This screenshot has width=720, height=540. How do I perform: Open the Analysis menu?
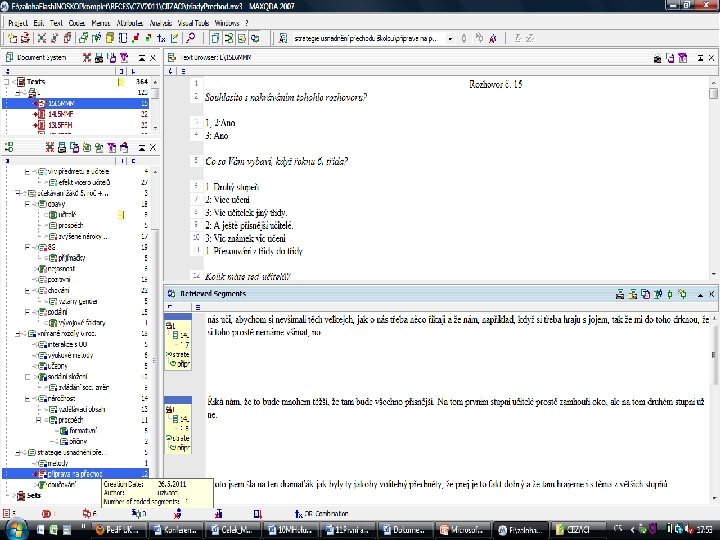pyautogui.click(x=161, y=22)
